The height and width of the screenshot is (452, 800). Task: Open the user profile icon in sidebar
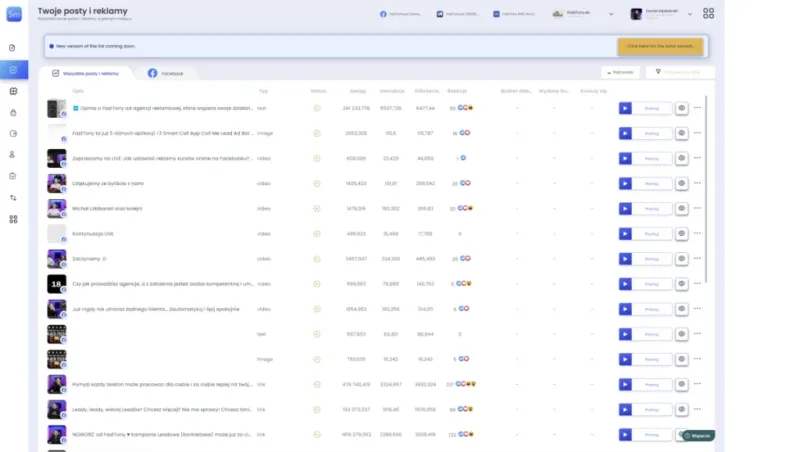(13, 154)
